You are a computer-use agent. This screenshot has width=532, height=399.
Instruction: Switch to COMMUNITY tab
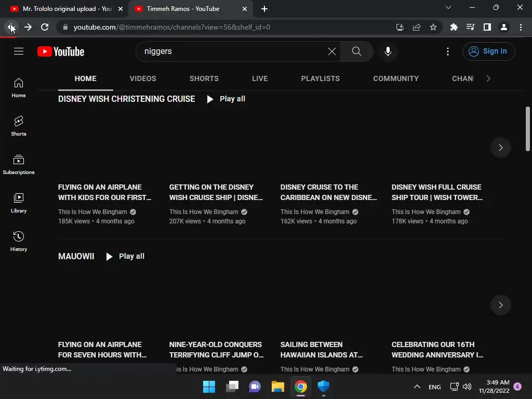396,79
